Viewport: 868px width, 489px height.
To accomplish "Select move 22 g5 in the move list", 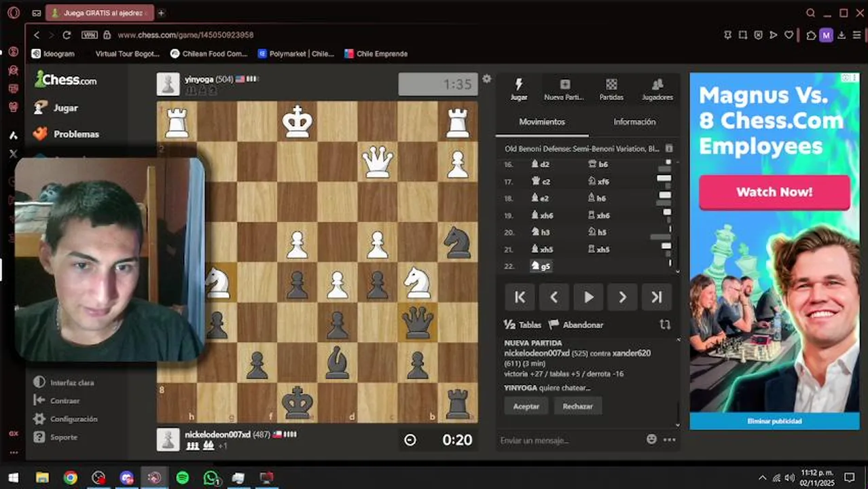I will (541, 266).
